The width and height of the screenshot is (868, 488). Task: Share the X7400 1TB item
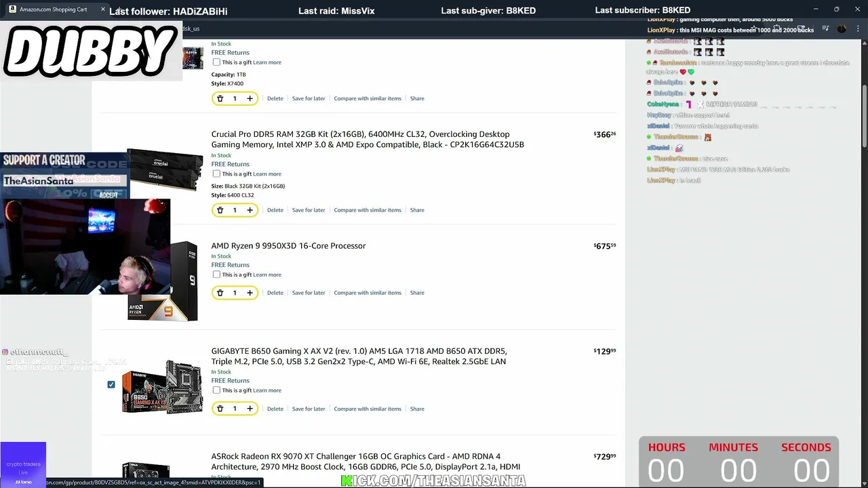point(417,99)
